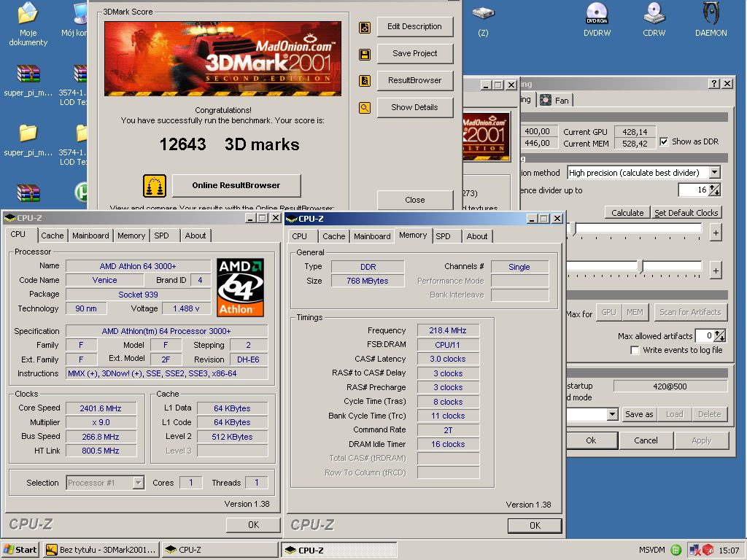Switch to 3DMark2001 taskbar window
Image resolution: width=747 pixels, height=560 pixels.
click(101, 550)
